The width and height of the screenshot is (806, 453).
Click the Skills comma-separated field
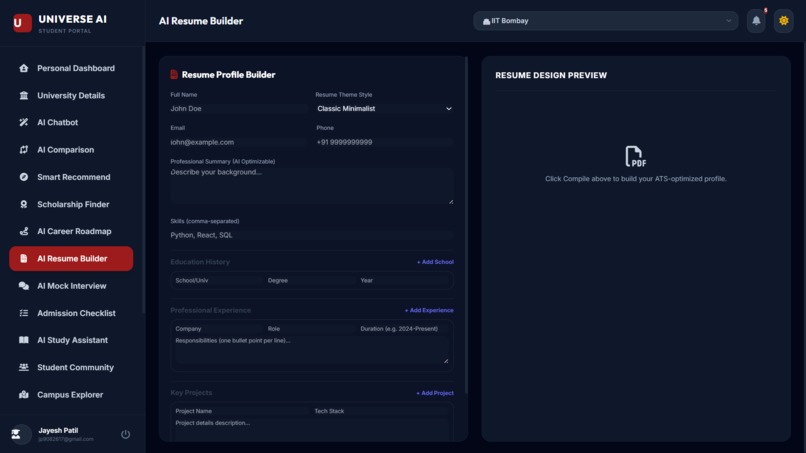click(312, 235)
